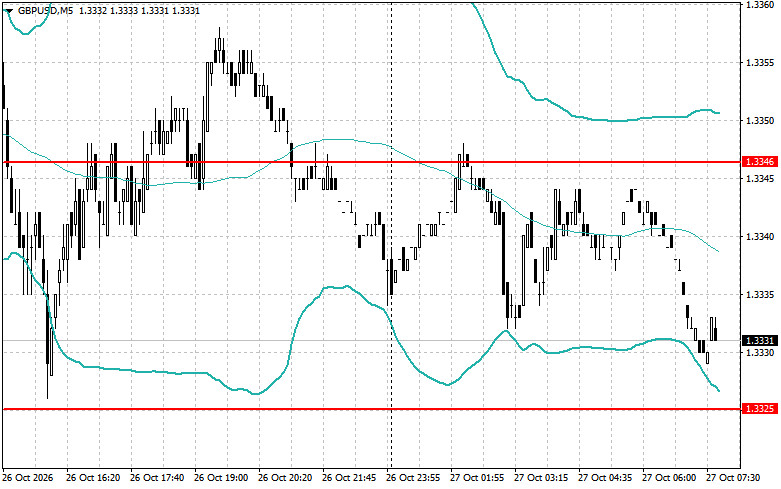
Task: Select the current price label 1.3331
Action: click(759, 341)
